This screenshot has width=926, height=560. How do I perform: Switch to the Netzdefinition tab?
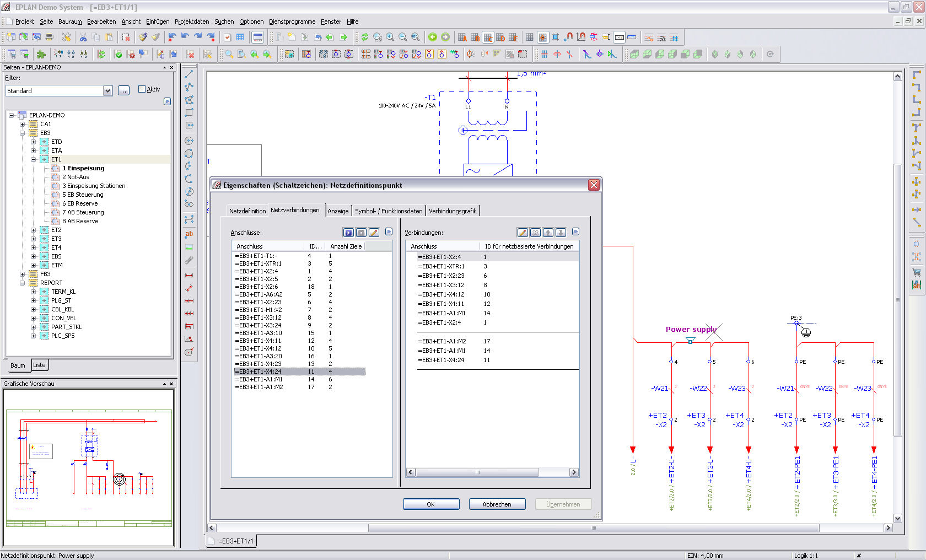coord(247,211)
